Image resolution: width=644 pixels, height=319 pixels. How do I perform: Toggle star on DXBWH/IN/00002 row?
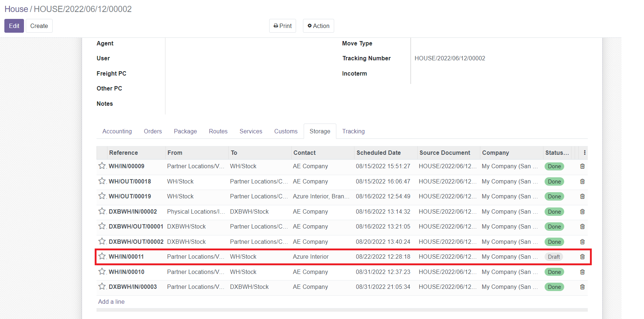pos(102,211)
